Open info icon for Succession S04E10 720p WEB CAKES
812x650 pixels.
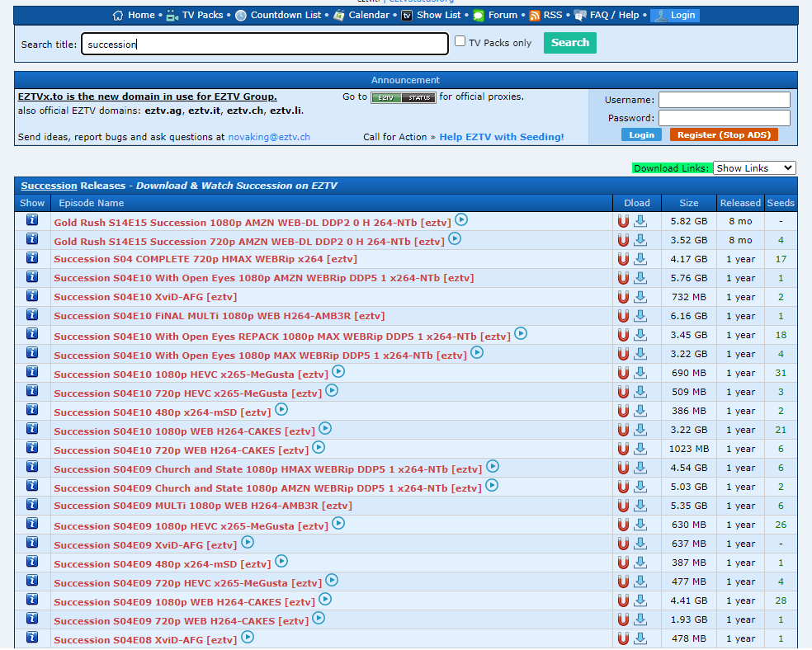click(x=32, y=448)
